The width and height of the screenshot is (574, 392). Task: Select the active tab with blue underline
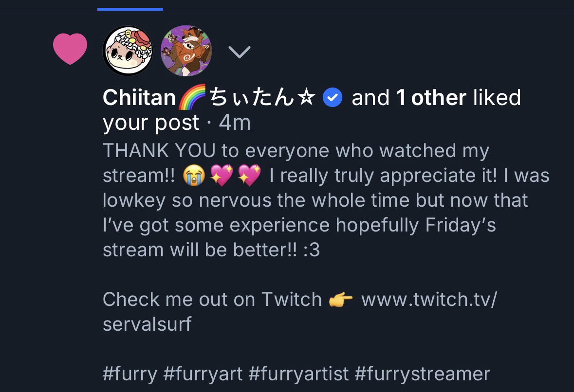tap(130, 6)
